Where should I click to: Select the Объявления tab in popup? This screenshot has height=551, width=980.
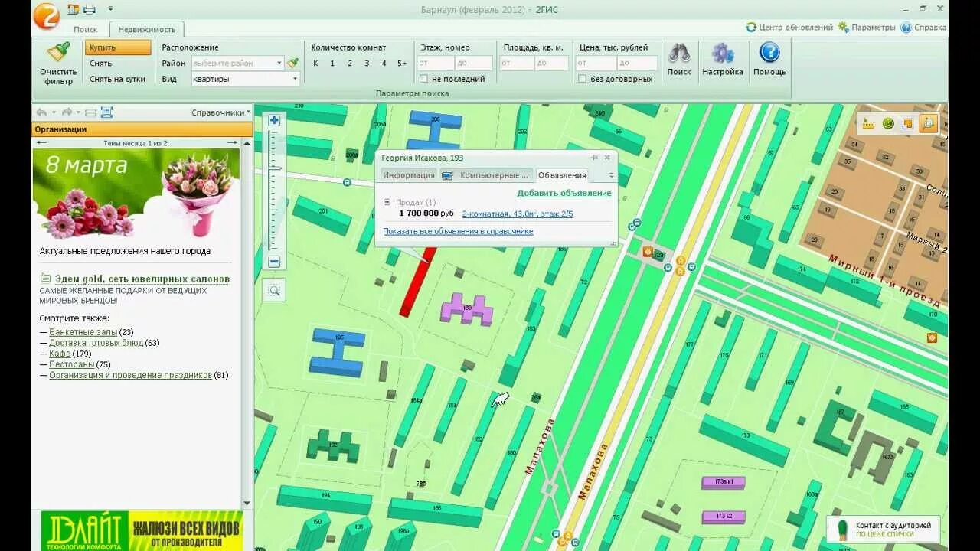[562, 175]
